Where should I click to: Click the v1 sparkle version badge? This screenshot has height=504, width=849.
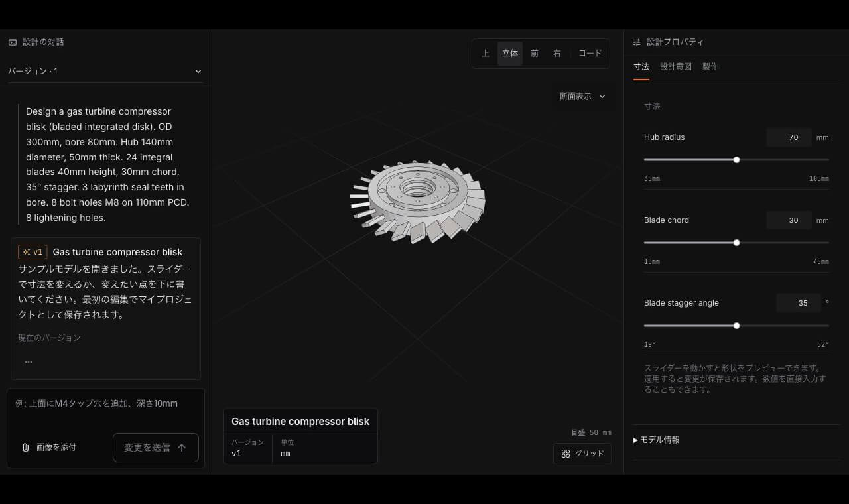(x=33, y=252)
